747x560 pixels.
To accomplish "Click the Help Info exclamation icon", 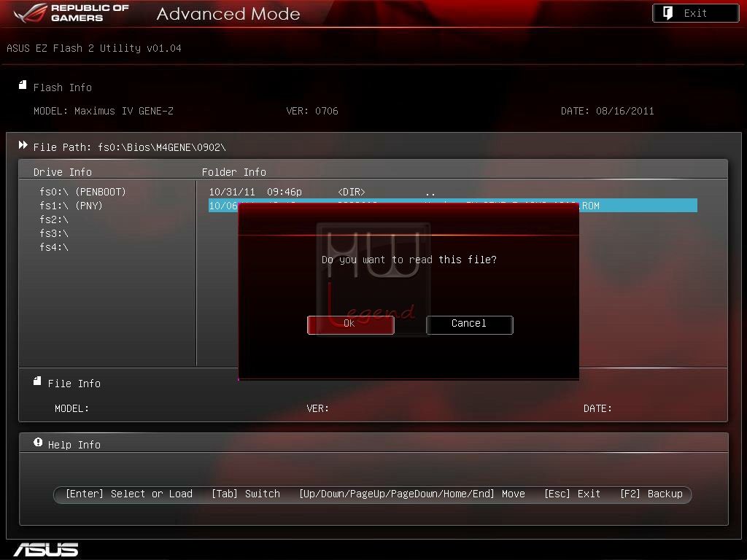I will [38, 443].
